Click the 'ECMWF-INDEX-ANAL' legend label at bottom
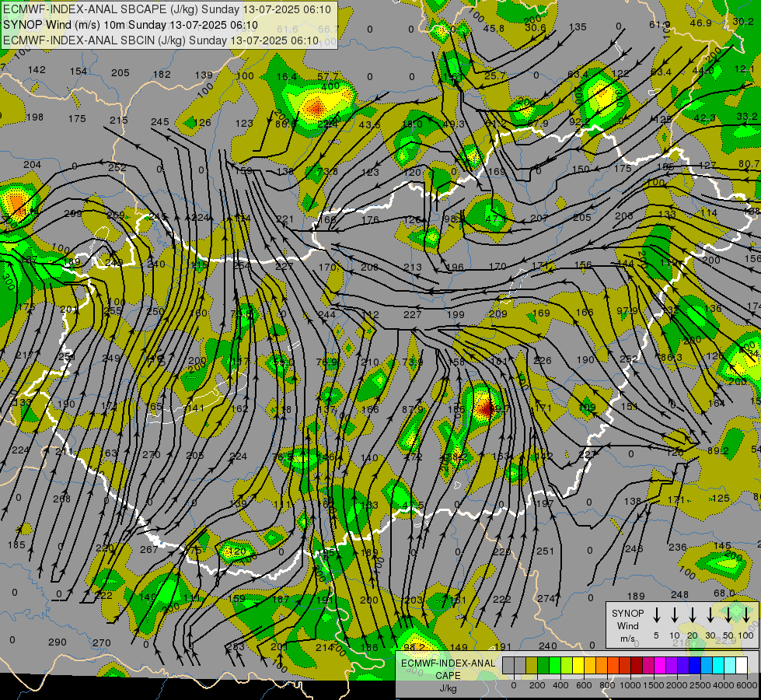This screenshot has width=761, height=700. pos(448,663)
